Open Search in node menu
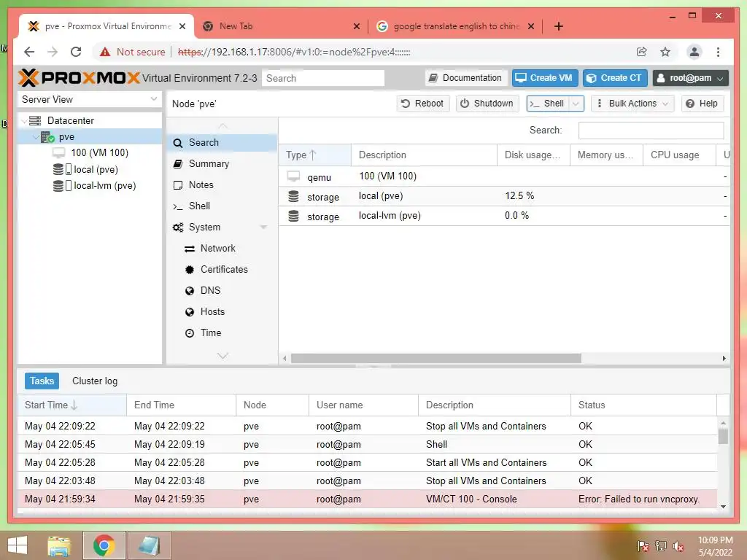Viewport: 747px width, 560px height. (x=222, y=142)
